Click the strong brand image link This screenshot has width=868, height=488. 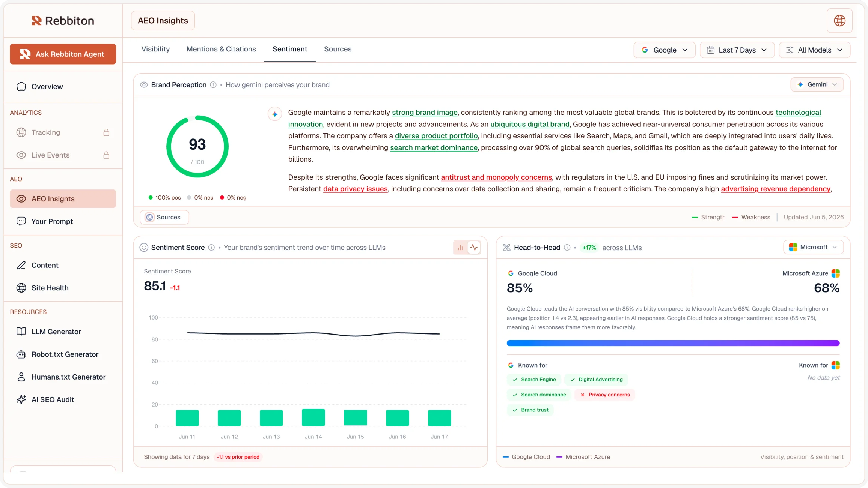pos(425,113)
